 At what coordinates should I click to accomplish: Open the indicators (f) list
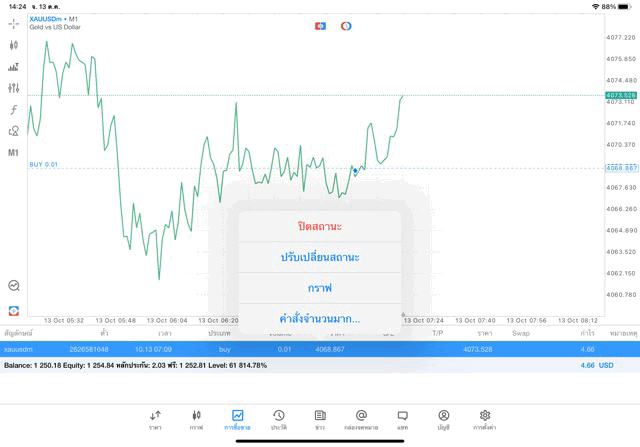click(14, 109)
